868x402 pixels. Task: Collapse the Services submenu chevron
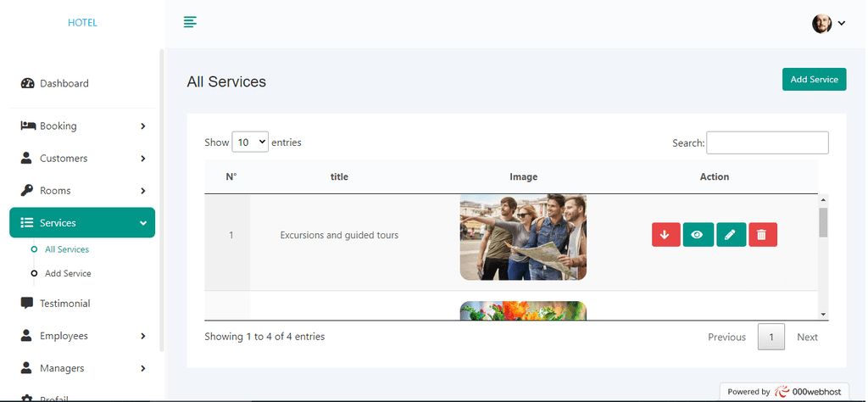[143, 223]
